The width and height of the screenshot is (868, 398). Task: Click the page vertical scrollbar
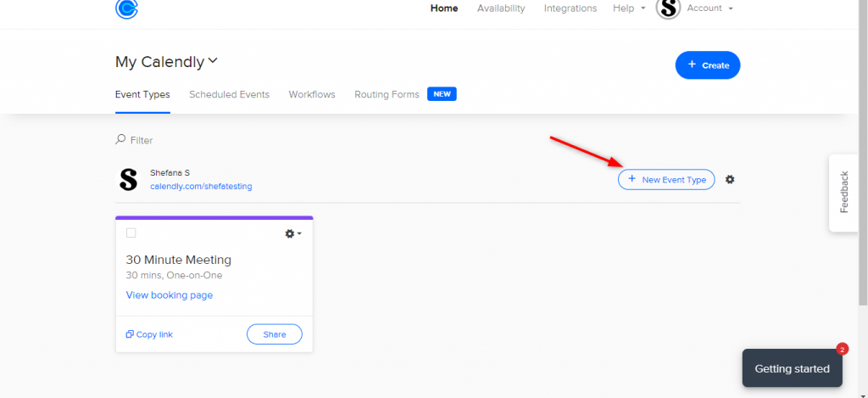tap(863, 153)
